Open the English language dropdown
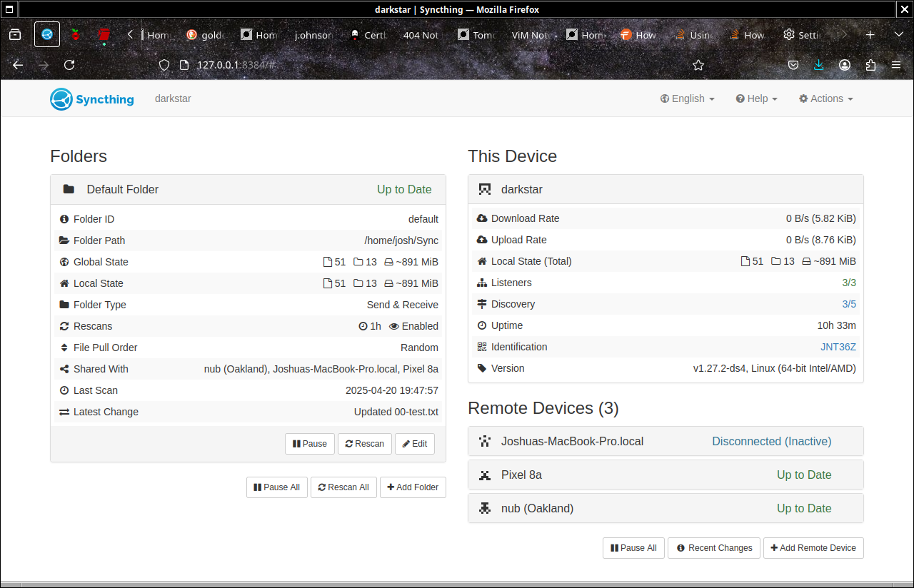 point(687,98)
